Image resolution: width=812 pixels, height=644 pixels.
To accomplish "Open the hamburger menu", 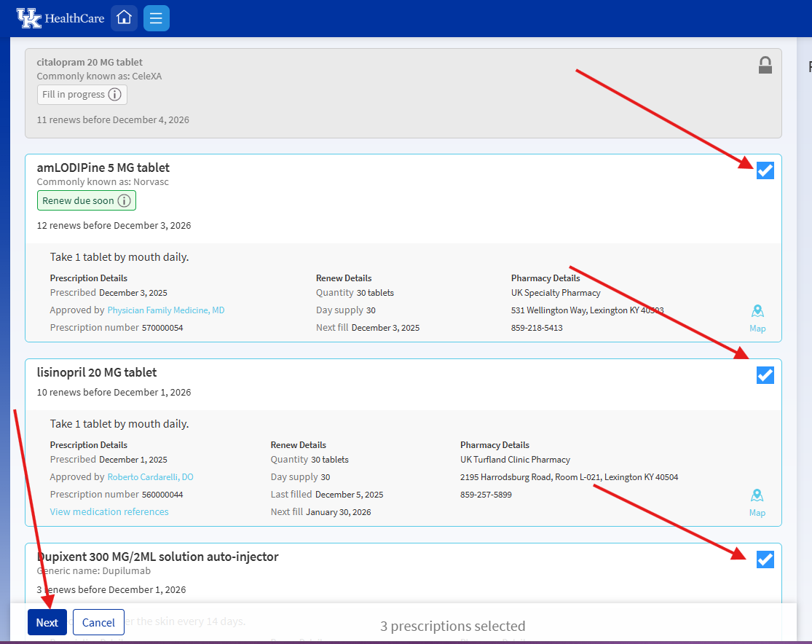I will point(156,17).
